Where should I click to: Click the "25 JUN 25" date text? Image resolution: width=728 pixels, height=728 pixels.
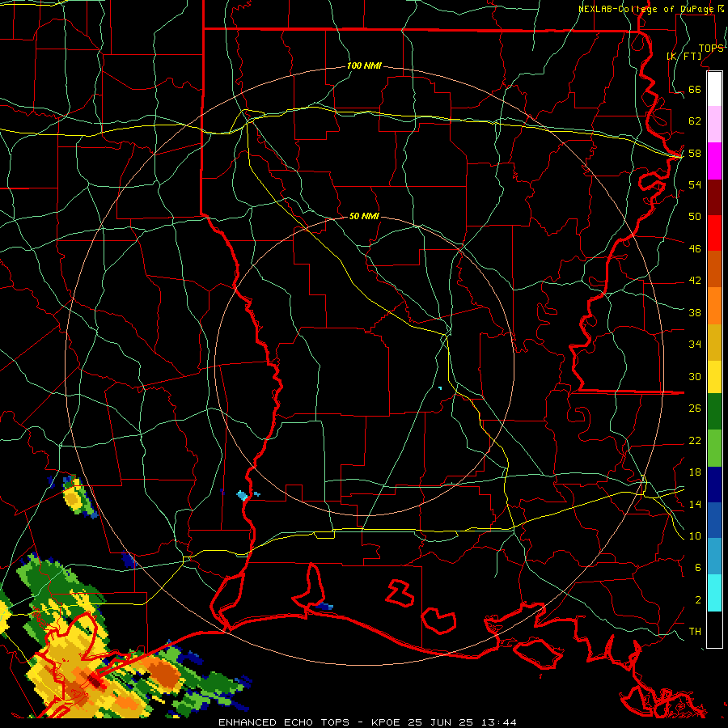coord(440,722)
